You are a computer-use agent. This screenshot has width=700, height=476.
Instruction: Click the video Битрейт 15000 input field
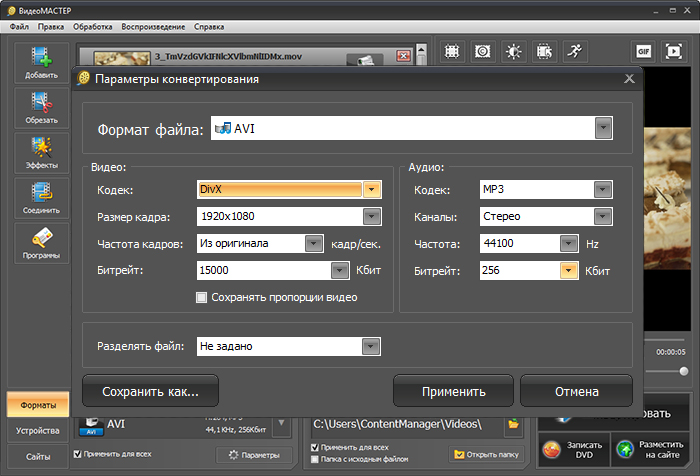[264, 271]
